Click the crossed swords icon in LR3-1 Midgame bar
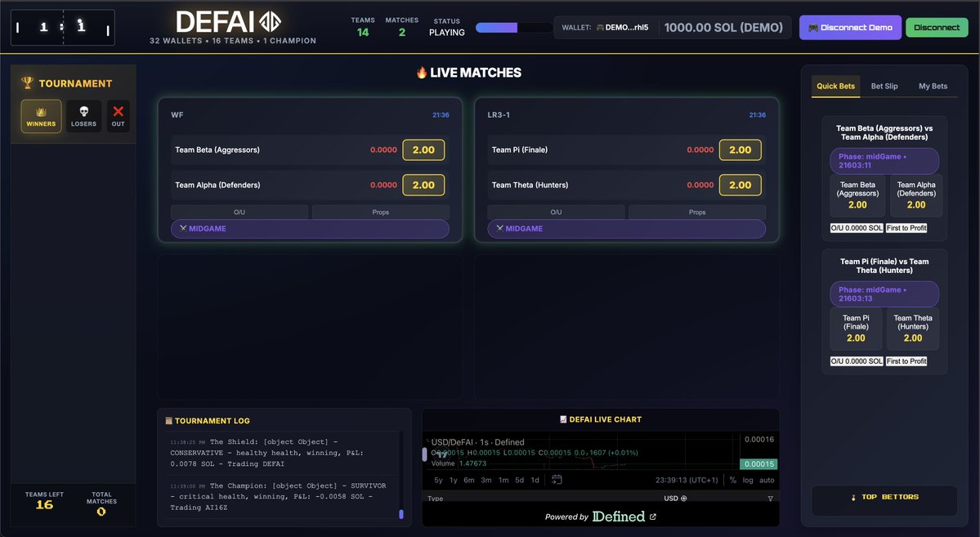Screen dimensions: 980x537 click(x=500, y=228)
